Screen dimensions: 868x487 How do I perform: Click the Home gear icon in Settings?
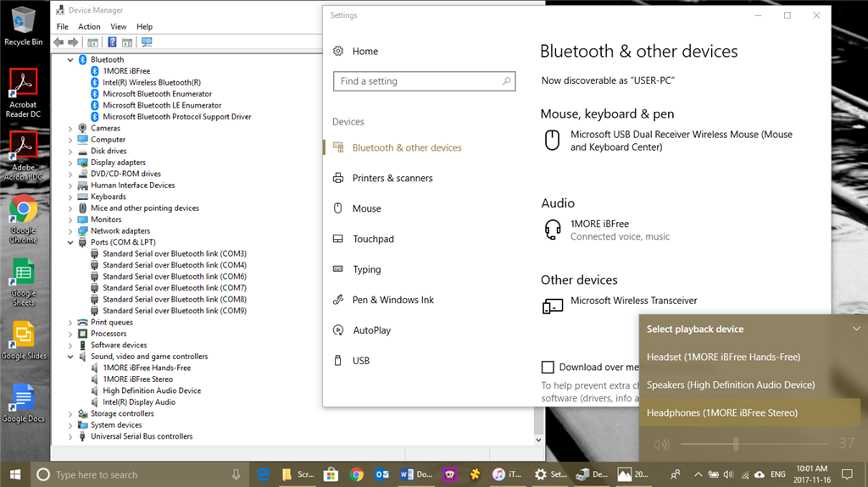coord(338,52)
